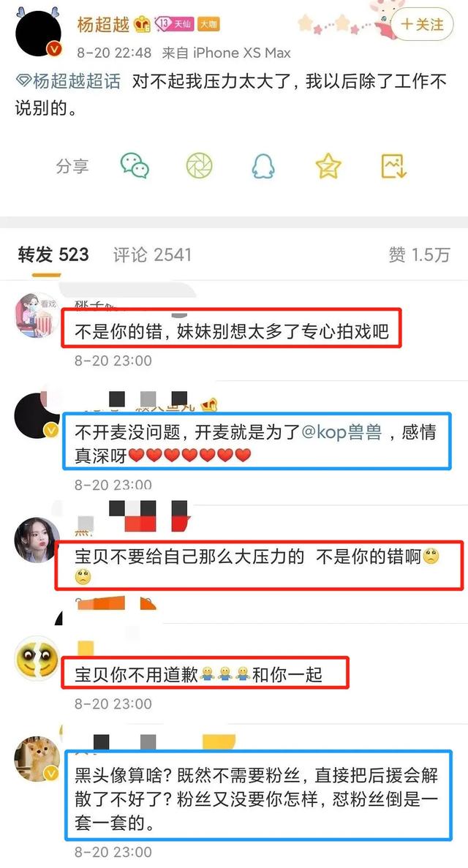Viewport: 468px width, 868px height.
Task: Open the 杨超越超话 super topic link
Action: point(67,81)
